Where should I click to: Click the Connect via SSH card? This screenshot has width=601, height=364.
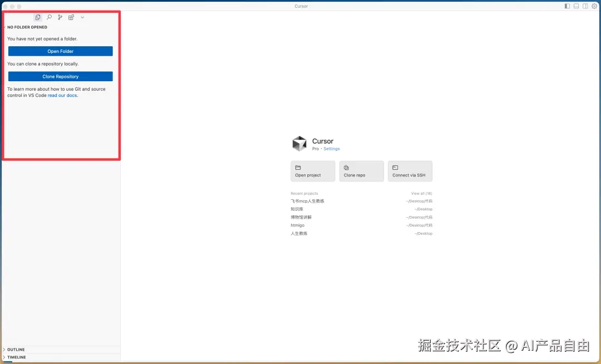(410, 171)
